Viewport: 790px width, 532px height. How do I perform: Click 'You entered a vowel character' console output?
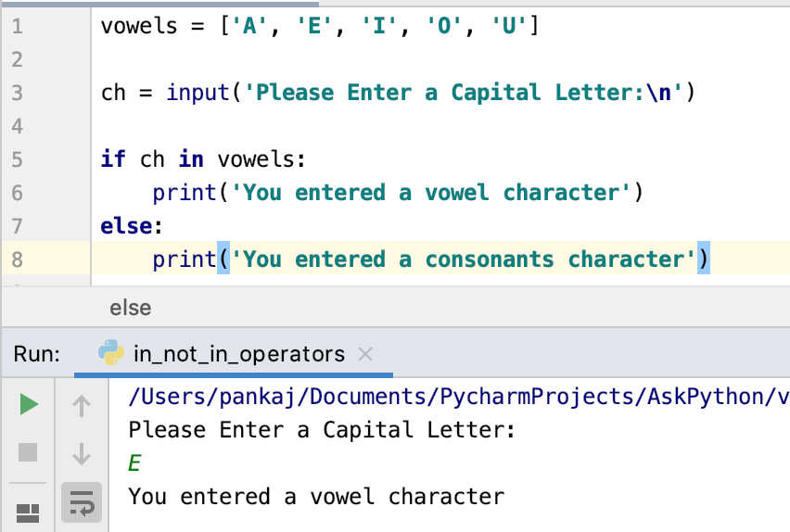tap(316, 497)
